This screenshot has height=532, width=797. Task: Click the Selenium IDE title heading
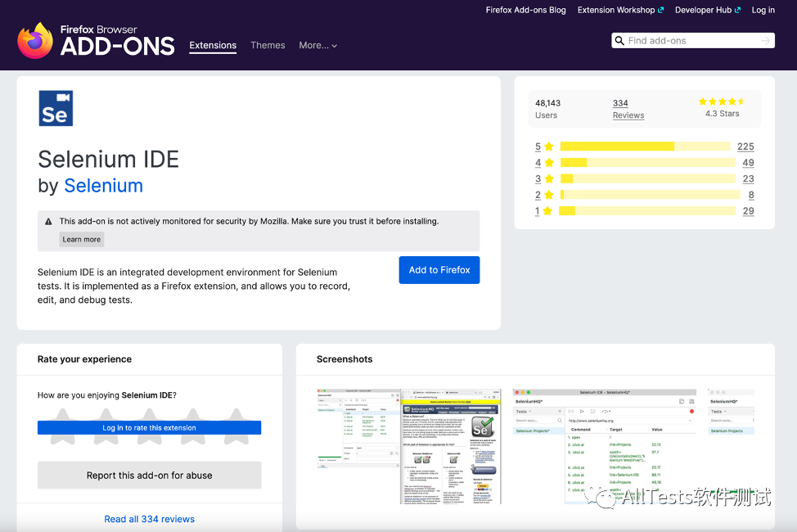(108, 160)
